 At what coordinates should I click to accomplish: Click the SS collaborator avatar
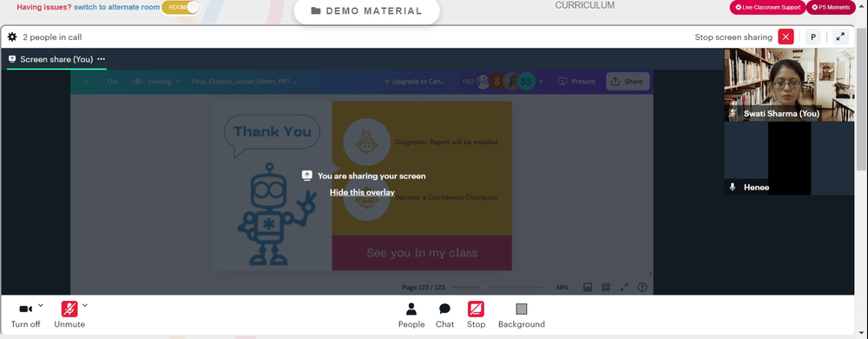click(527, 82)
